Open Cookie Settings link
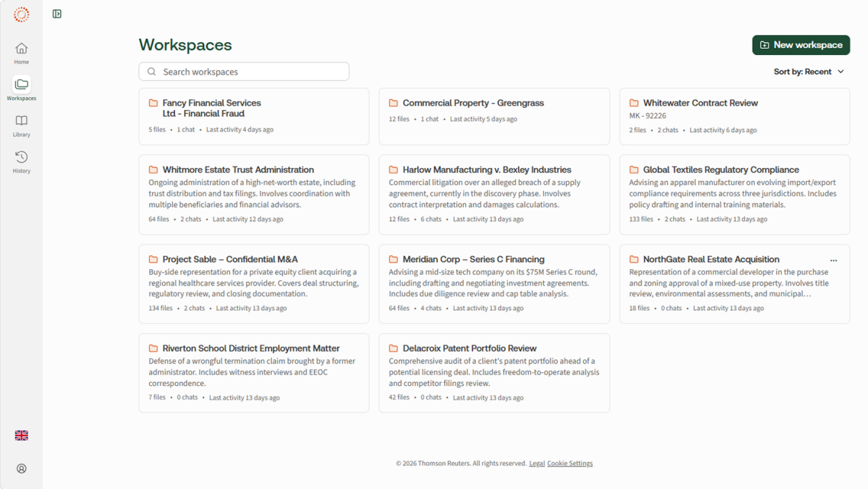868x489 pixels. click(570, 463)
